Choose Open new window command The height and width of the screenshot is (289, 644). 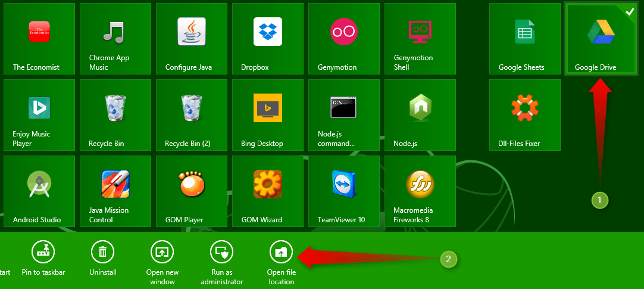coord(162,252)
